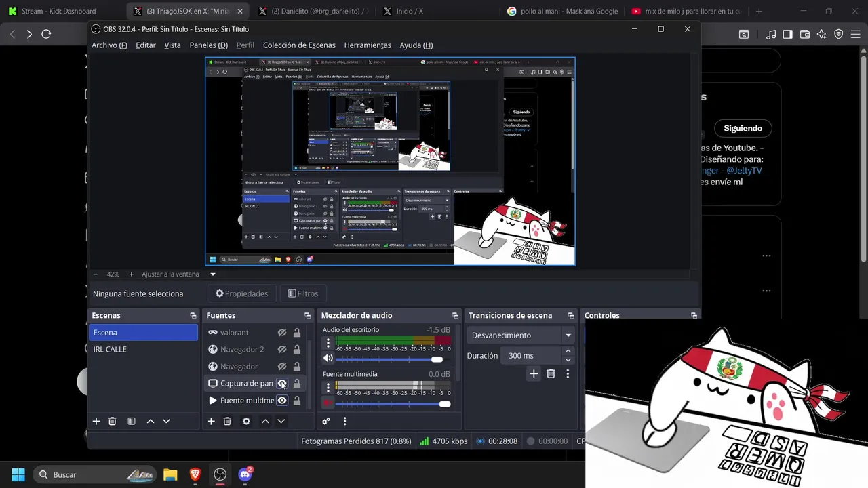
Task: Open Colección de Escenas menu
Action: tap(299, 45)
